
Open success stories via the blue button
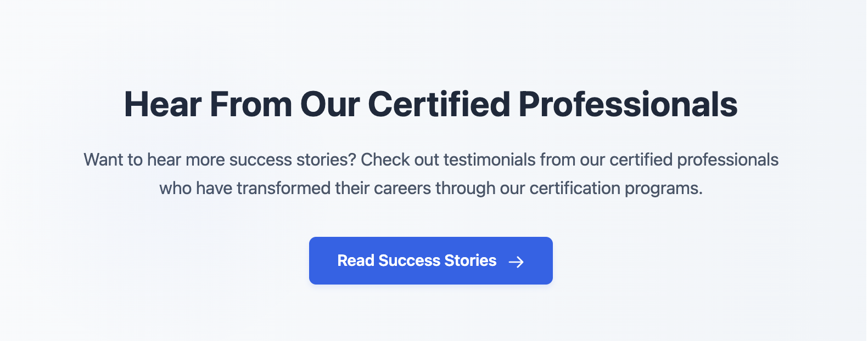point(430,260)
